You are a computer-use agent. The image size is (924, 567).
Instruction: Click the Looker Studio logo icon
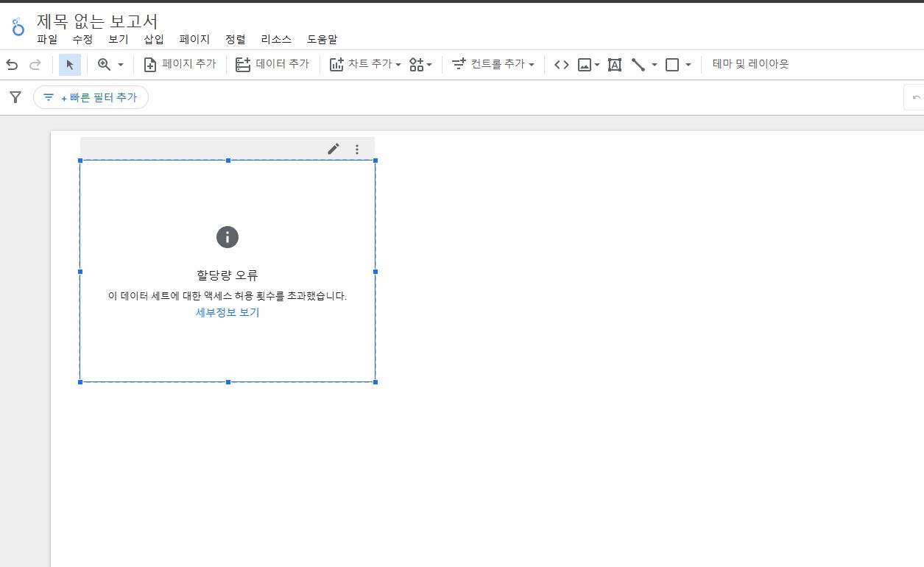[18, 28]
